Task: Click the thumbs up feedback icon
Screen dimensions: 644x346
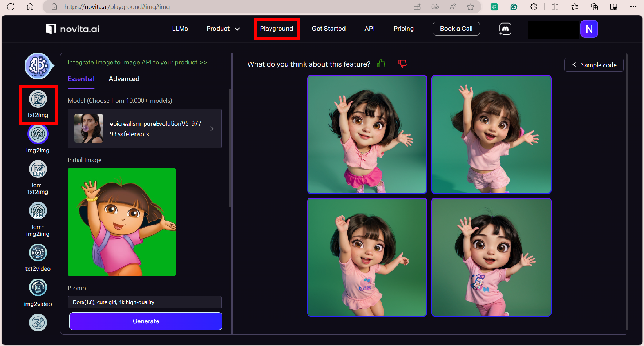Action: [381, 63]
